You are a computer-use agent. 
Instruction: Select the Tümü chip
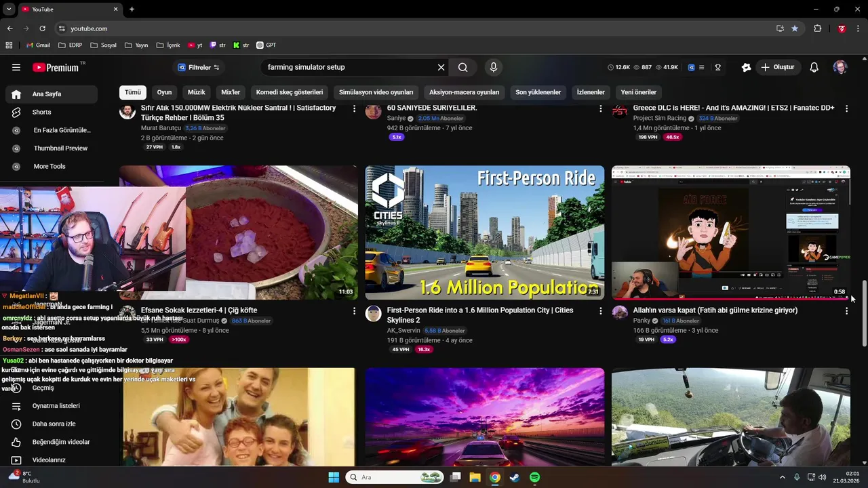coord(133,92)
